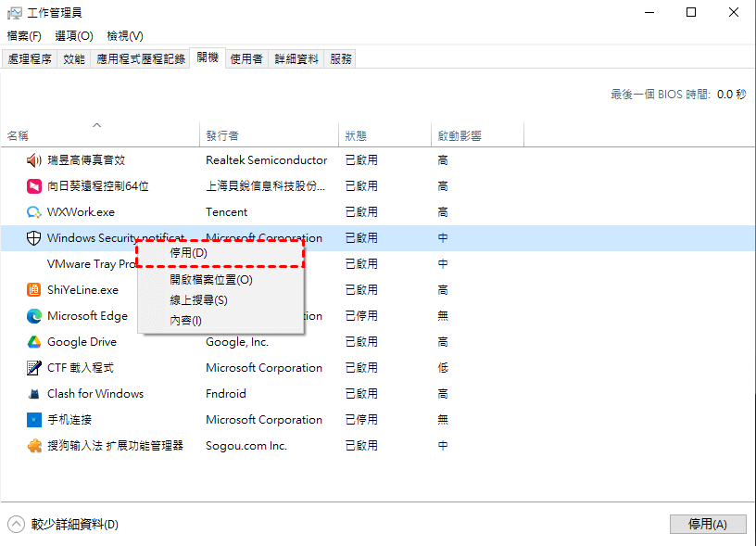The width and height of the screenshot is (756, 546).
Task: Select the 開機 tab
Action: click(208, 57)
